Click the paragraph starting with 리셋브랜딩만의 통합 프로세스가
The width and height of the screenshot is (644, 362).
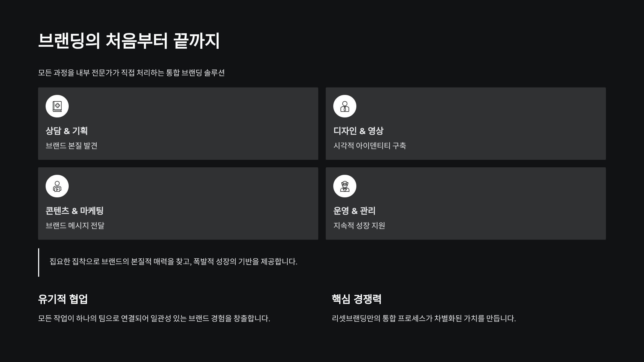tap(424, 318)
